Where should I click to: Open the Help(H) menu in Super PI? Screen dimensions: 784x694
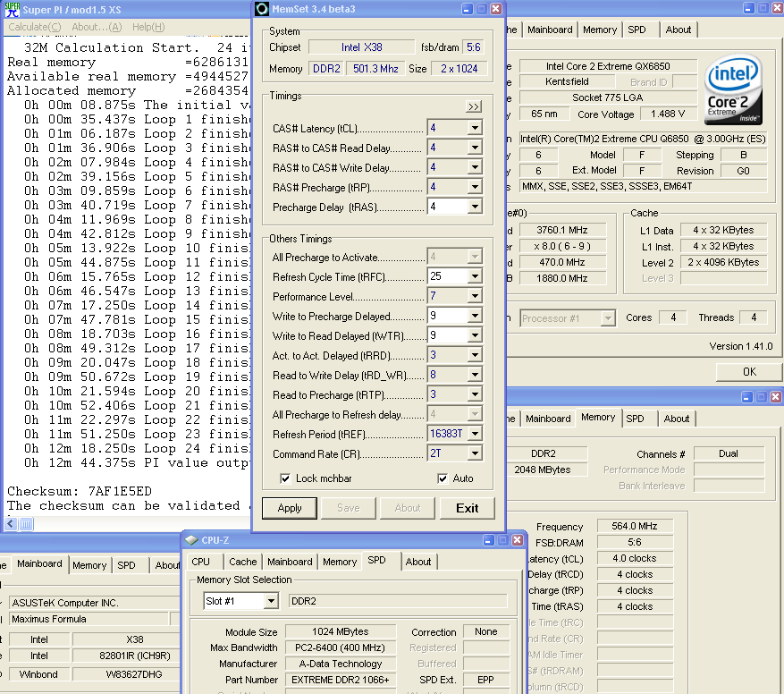pyautogui.click(x=148, y=27)
